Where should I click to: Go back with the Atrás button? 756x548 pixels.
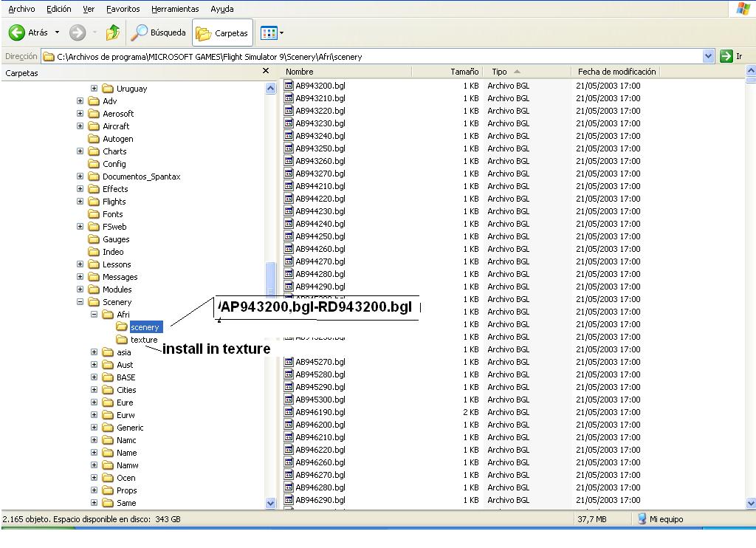tap(28, 32)
